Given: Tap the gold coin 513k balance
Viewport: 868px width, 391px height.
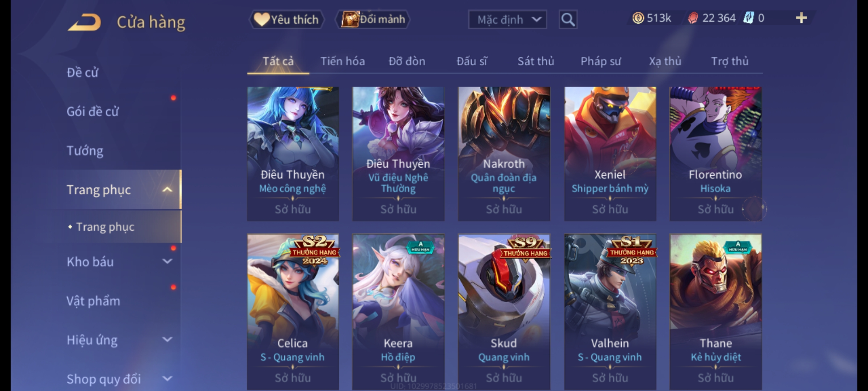Looking at the screenshot, I should click(651, 18).
